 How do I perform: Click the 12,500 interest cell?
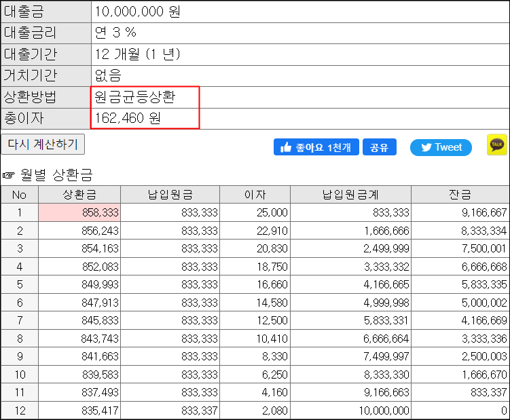click(x=255, y=320)
